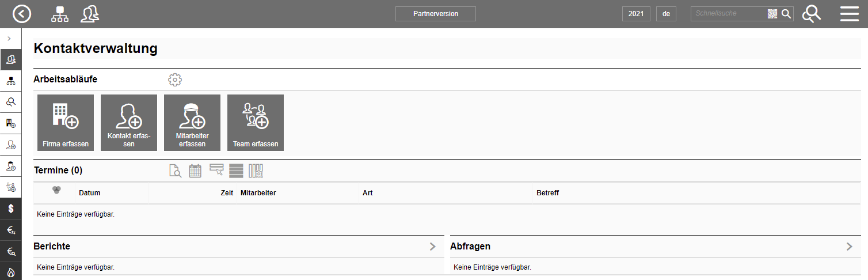
Task: Open the hamburger main menu
Action: 849,14
